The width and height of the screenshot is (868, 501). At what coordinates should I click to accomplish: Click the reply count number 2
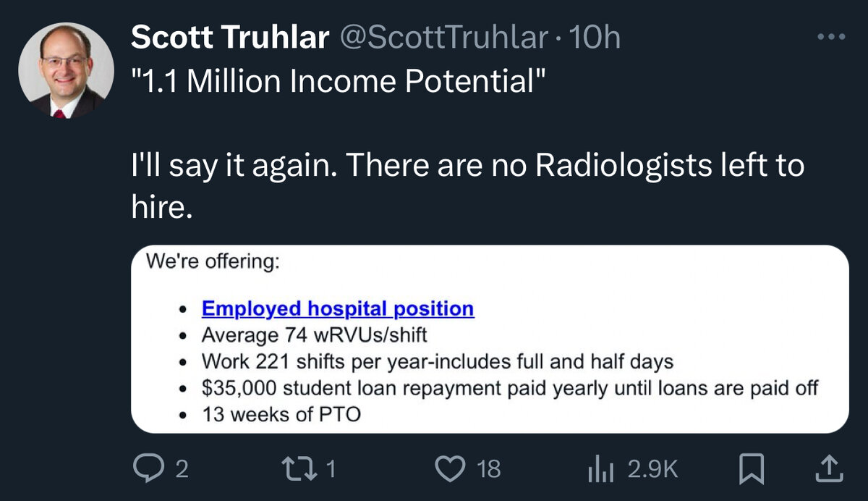pyautogui.click(x=182, y=470)
